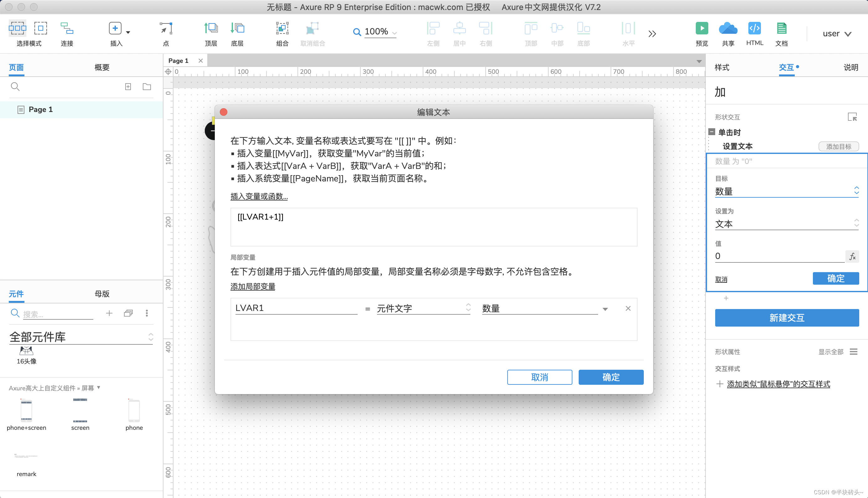Click the expression text field containing [[LVAR1+1]]
The width and height of the screenshot is (868, 498).
tap(433, 227)
